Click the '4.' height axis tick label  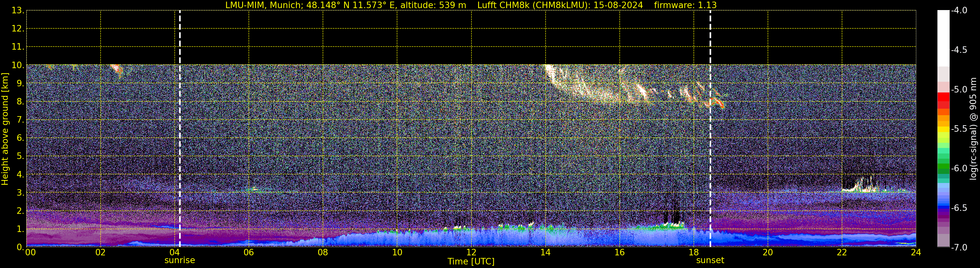pos(20,174)
